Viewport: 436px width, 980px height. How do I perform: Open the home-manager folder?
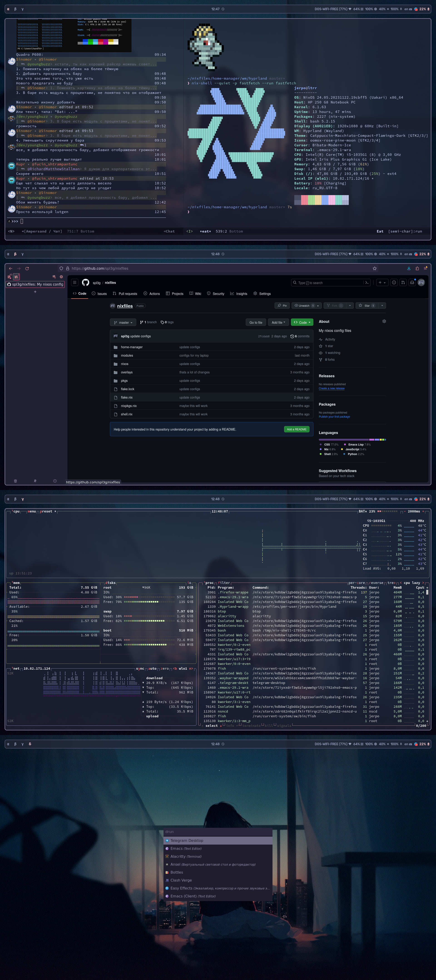pyautogui.click(x=132, y=347)
